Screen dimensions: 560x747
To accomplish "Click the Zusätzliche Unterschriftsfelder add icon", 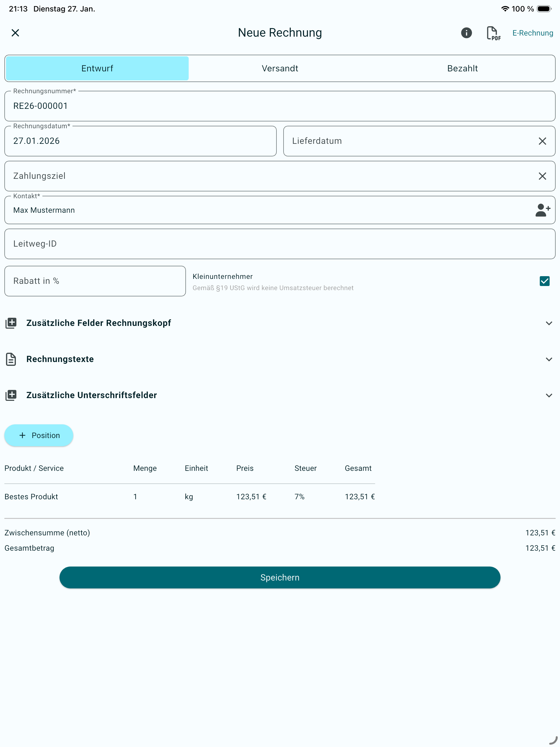I will pyautogui.click(x=11, y=395).
